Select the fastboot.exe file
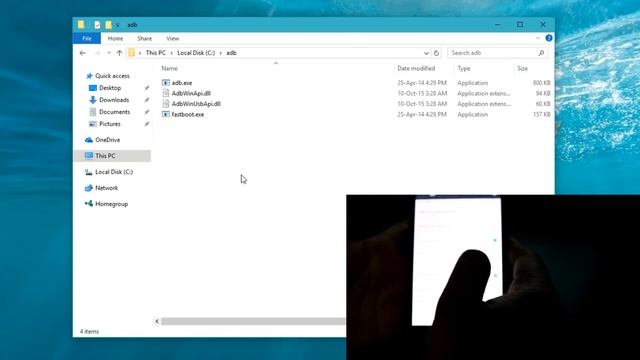This screenshot has width=640, height=360. point(188,115)
